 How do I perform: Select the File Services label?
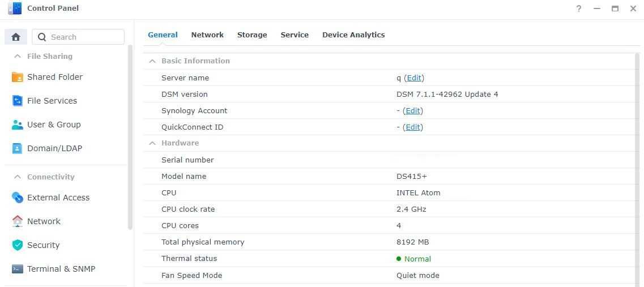coord(52,101)
